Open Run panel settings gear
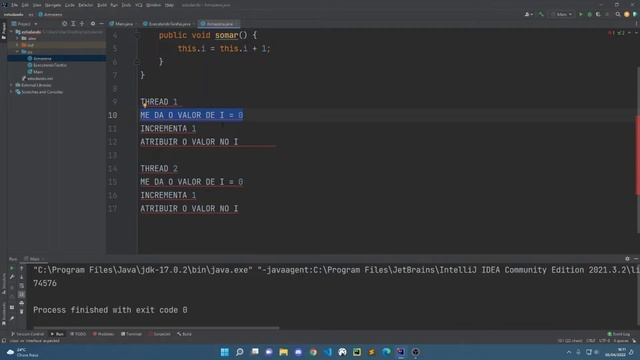Screen dimensions: 640x360 coord(627,259)
